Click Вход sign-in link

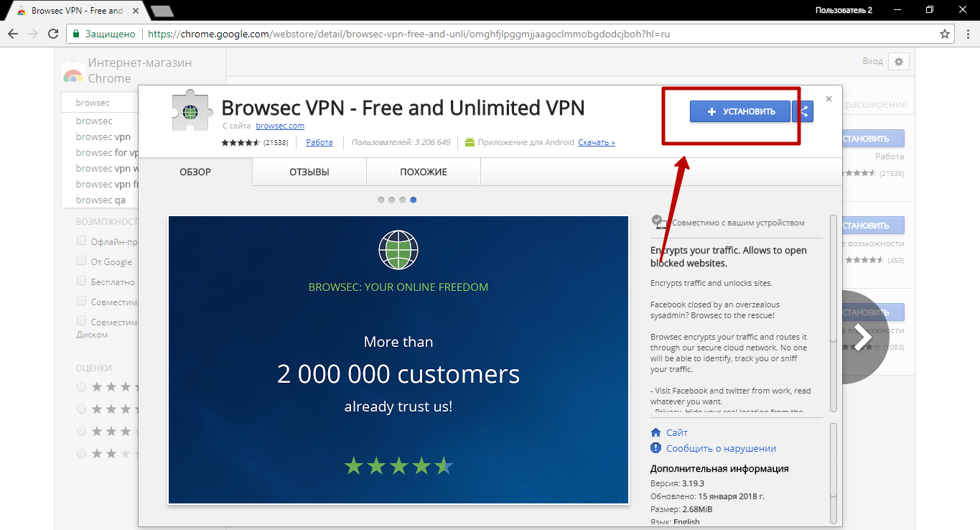[872, 61]
